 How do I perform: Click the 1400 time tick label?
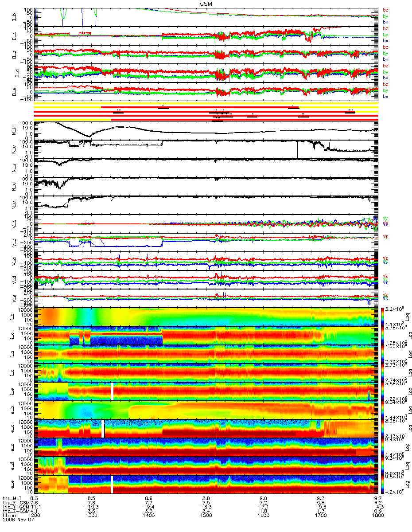149,516
